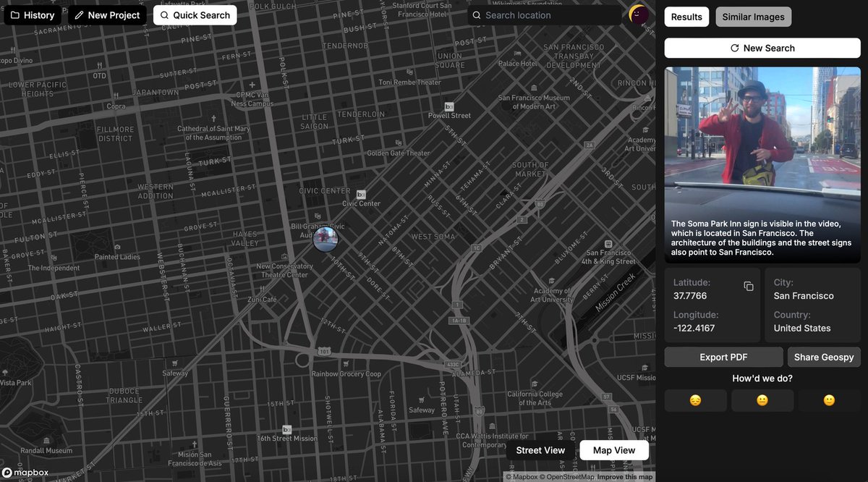Screen dimensions: 868x482
Task: Select the smiling face feedback emoji
Action: (829, 400)
